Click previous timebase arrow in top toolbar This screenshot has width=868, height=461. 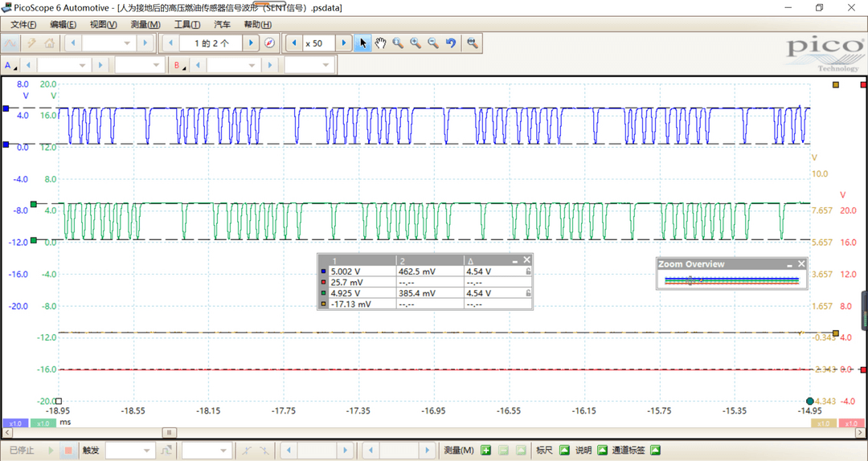tap(73, 43)
